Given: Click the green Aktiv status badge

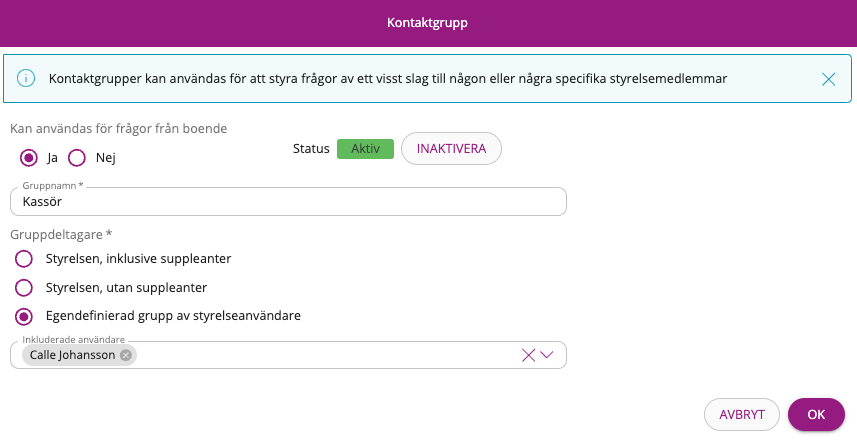Looking at the screenshot, I should 365,149.
